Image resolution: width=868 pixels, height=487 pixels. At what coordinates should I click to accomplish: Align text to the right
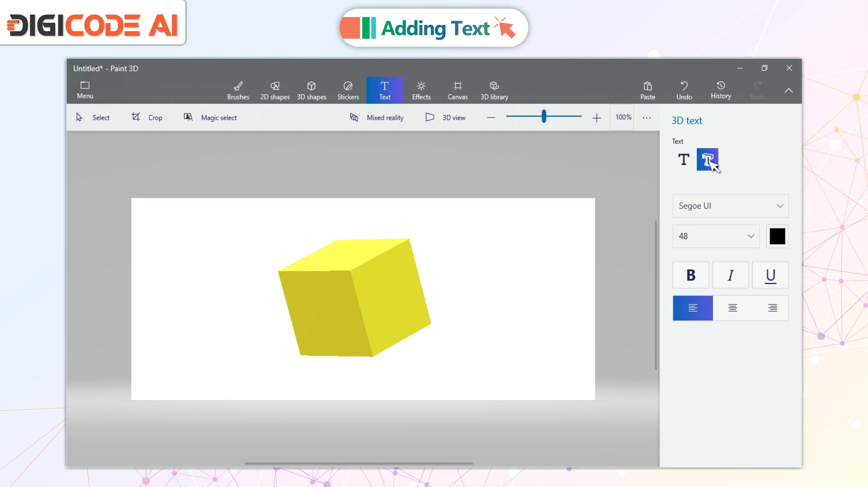773,308
